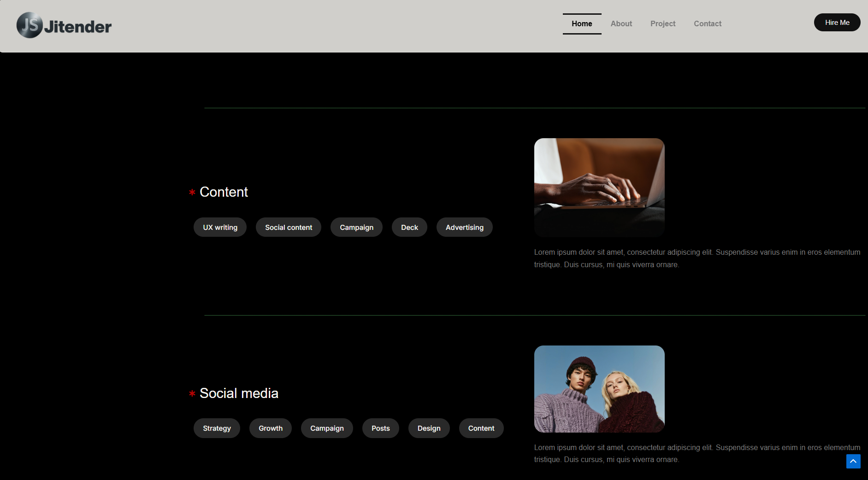868x480 pixels.
Task: Select the Growth tag
Action: tap(271, 428)
